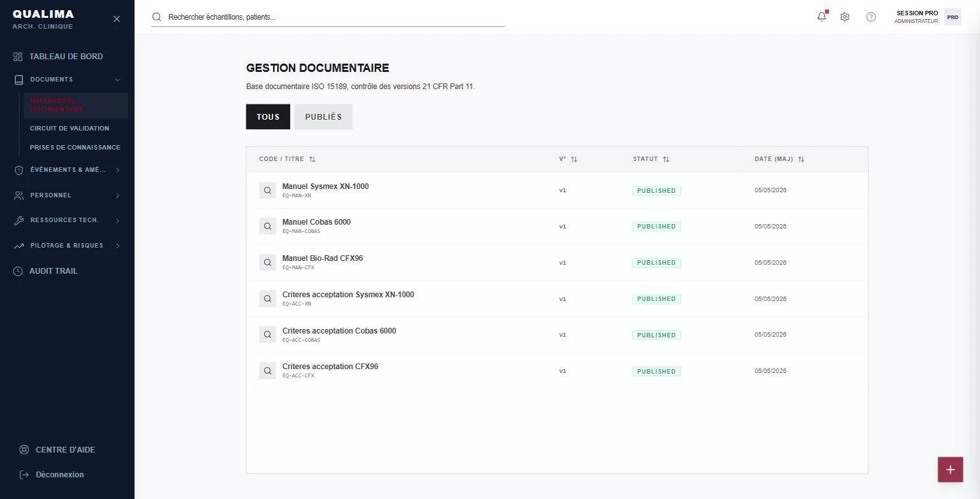The height and width of the screenshot is (499, 980).
Task: Open settings gear icon
Action: click(845, 17)
